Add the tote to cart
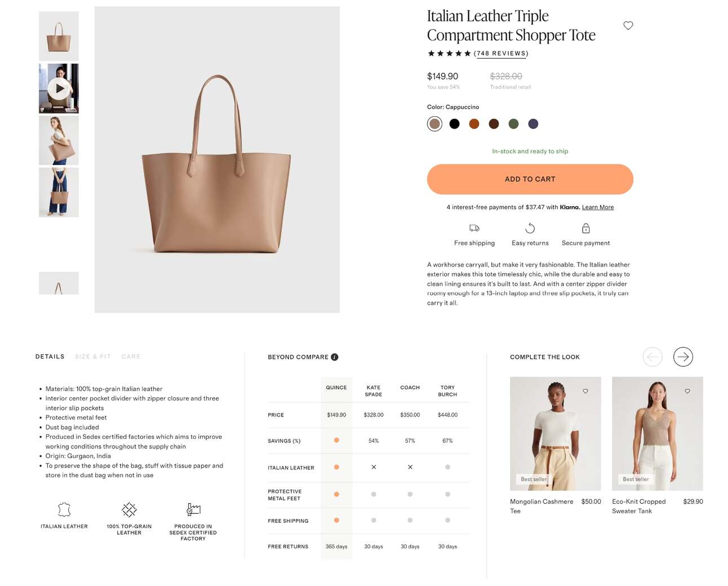The width and height of the screenshot is (728, 586). click(530, 179)
